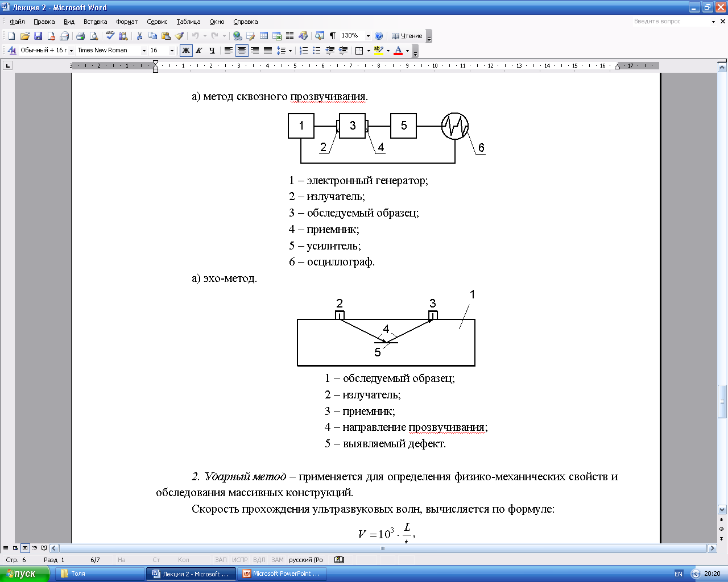Click the Paste clipboard icon
The image size is (728, 582).
(x=166, y=36)
